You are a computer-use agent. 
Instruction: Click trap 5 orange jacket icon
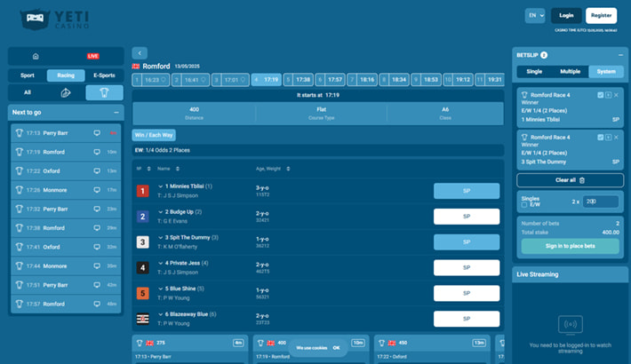142,293
